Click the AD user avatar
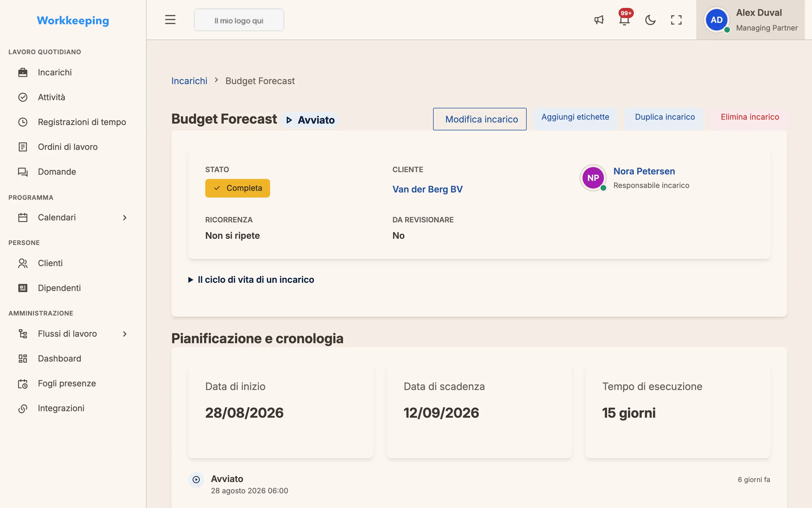This screenshot has height=508, width=812. click(716, 20)
